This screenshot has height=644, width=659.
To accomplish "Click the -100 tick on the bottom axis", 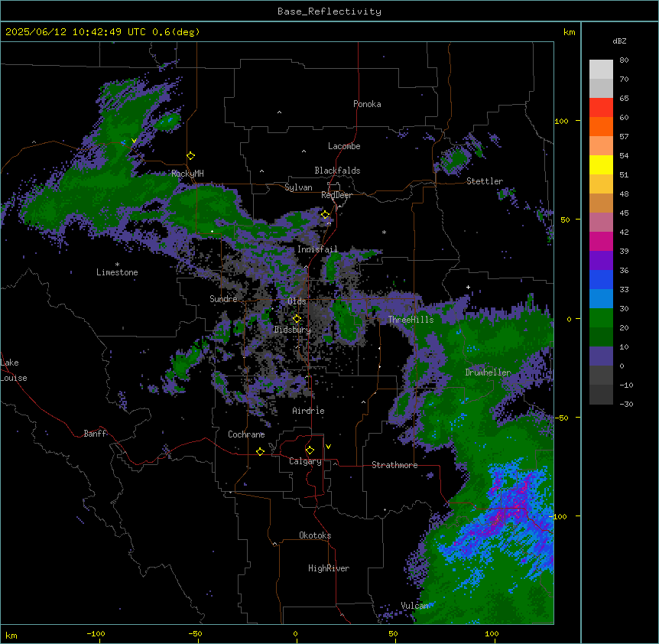I will click(96, 633).
